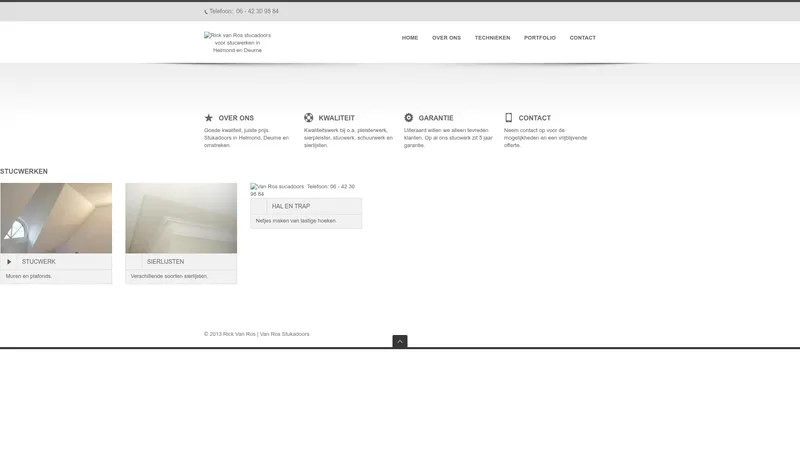Open the OVER ONS feature heading
This screenshot has height=450, width=800.
[x=236, y=118]
